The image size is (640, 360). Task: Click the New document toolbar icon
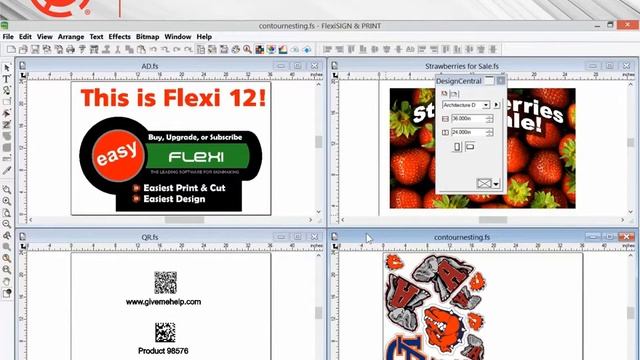point(11,49)
